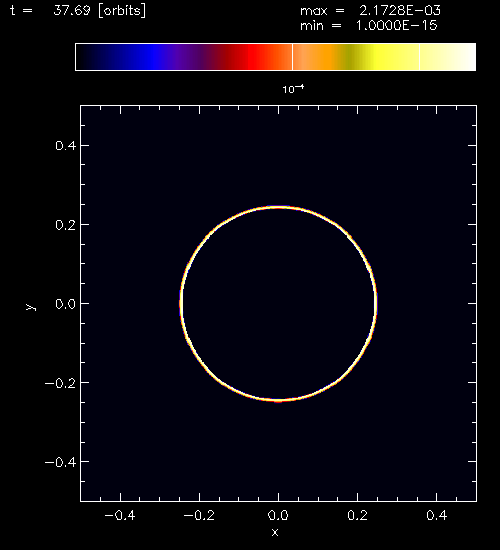Click the 0.4 tick label on y axis
Viewport: 500px width, 550px height.
[x=65, y=145]
